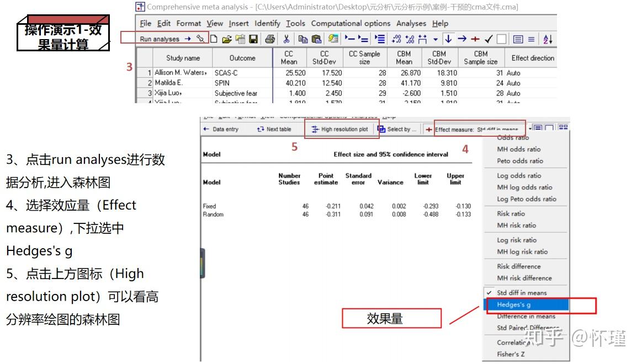Choose Fisher's Z option

[x=511, y=354]
